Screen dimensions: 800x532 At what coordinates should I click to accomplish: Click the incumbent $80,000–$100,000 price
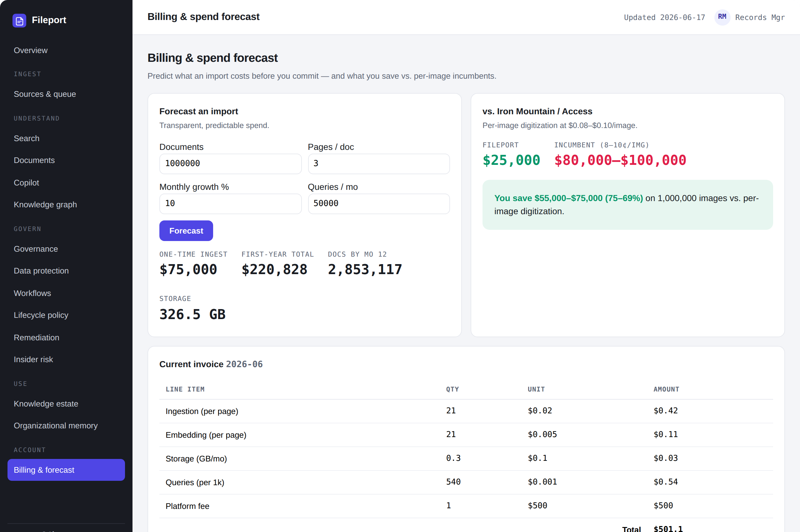[x=620, y=160]
